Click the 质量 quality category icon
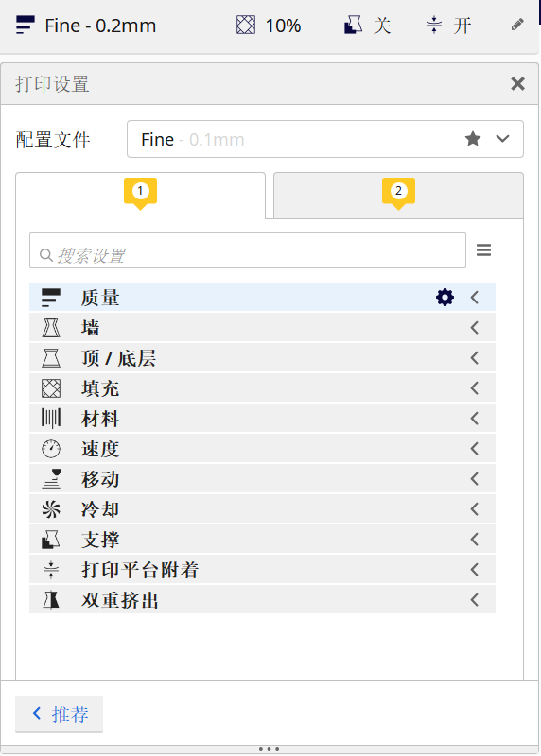The height and width of the screenshot is (756, 541). coord(51,298)
